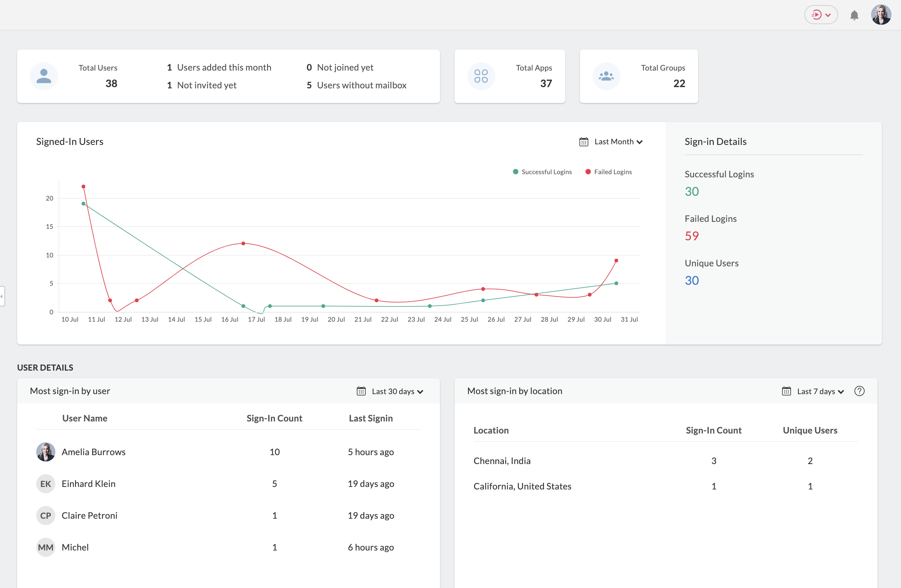Open the Last 7 days dropdown
The image size is (901, 588).
(x=820, y=391)
